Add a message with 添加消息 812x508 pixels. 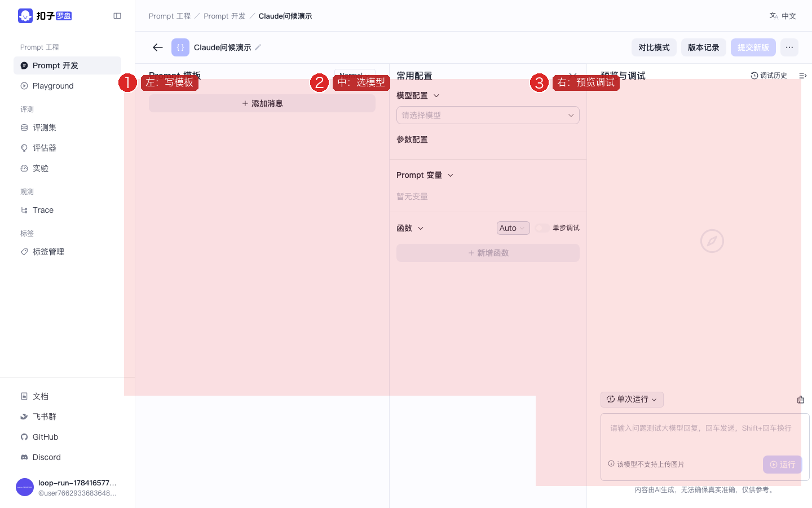point(262,103)
